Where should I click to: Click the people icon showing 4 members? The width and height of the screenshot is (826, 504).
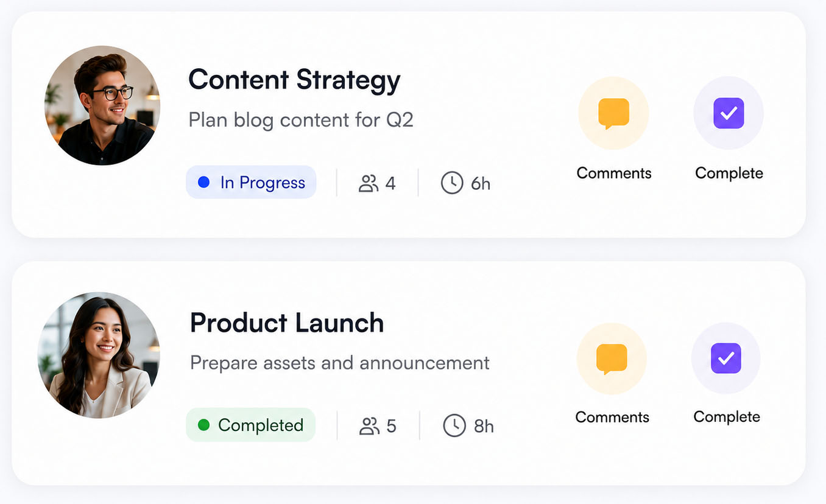pyautogui.click(x=369, y=183)
